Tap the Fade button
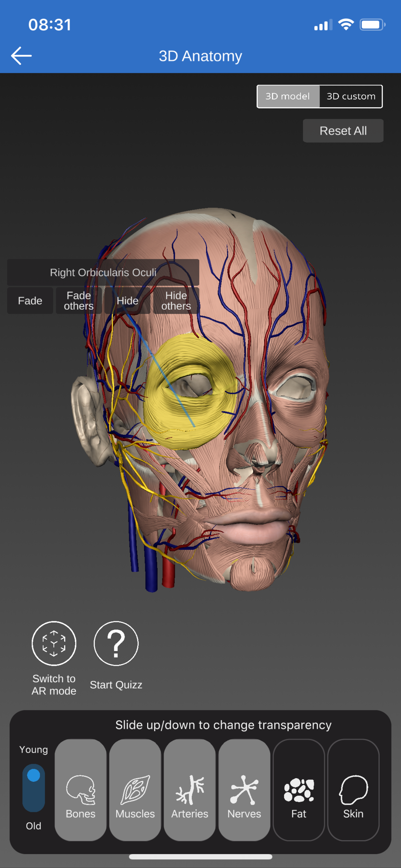This screenshot has width=401, height=868. [30, 301]
